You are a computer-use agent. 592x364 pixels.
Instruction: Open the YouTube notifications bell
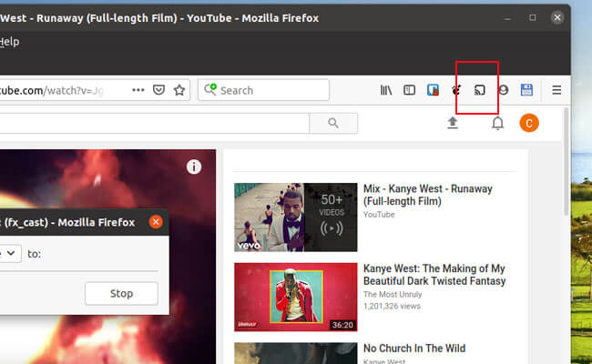[497, 123]
